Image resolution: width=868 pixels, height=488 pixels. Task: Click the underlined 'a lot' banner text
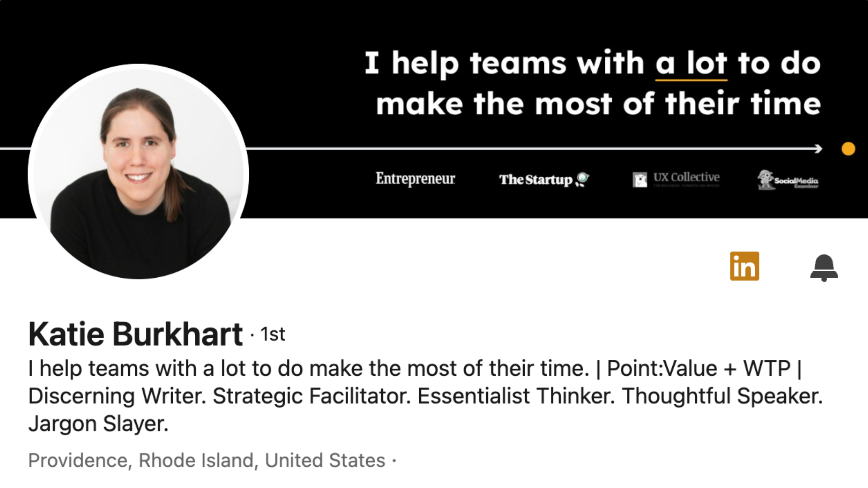(x=691, y=64)
